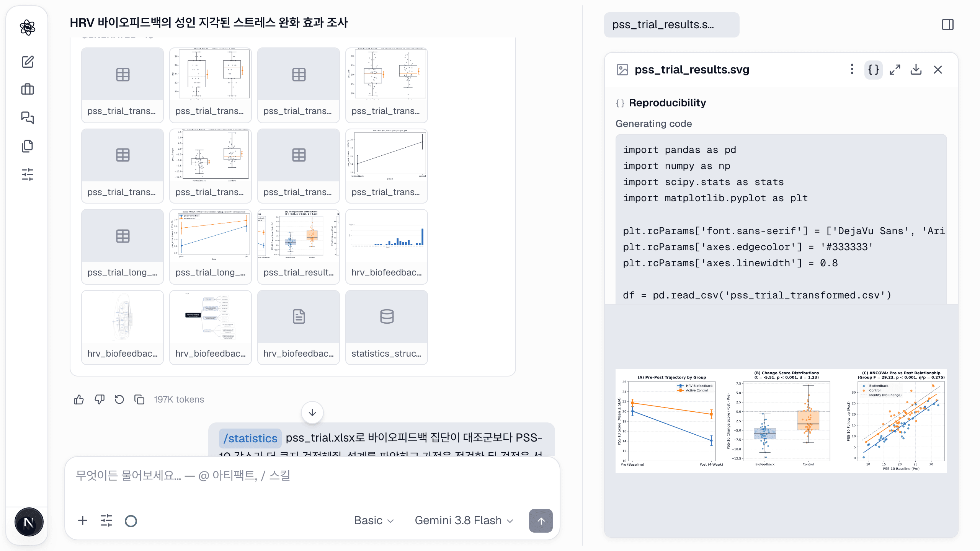Click the results figure preview image

tap(781, 421)
